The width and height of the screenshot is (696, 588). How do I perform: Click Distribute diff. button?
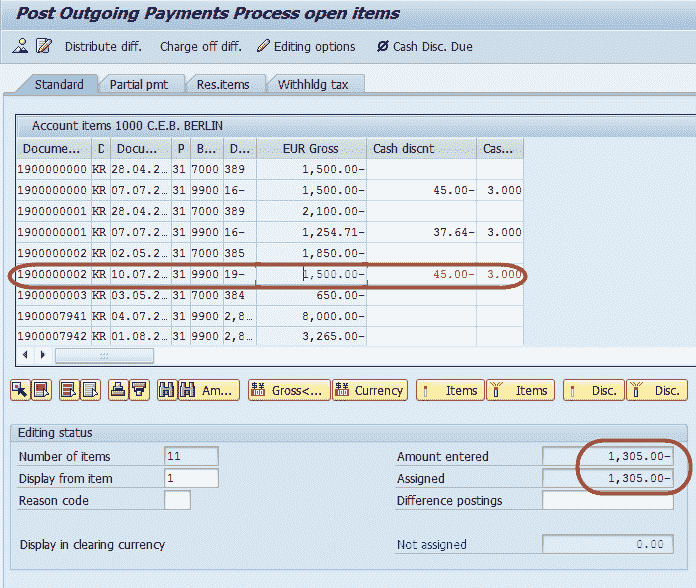pyautogui.click(x=103, y=47)
